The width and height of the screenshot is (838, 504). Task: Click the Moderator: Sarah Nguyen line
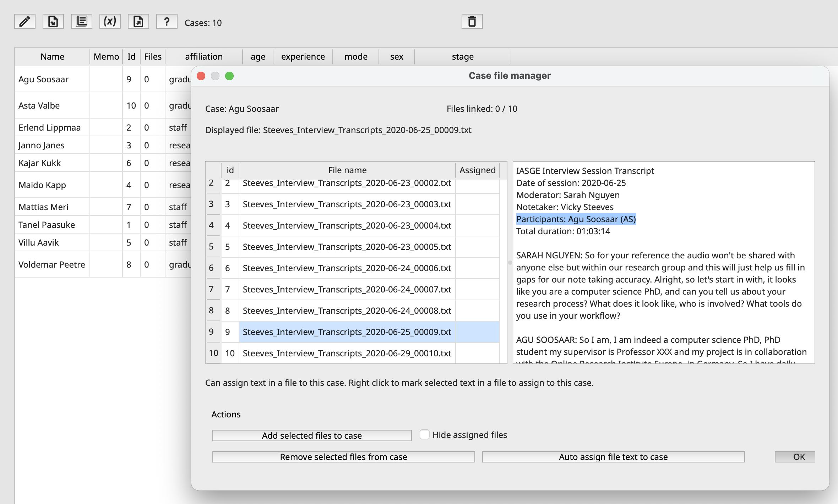point(568,195)
